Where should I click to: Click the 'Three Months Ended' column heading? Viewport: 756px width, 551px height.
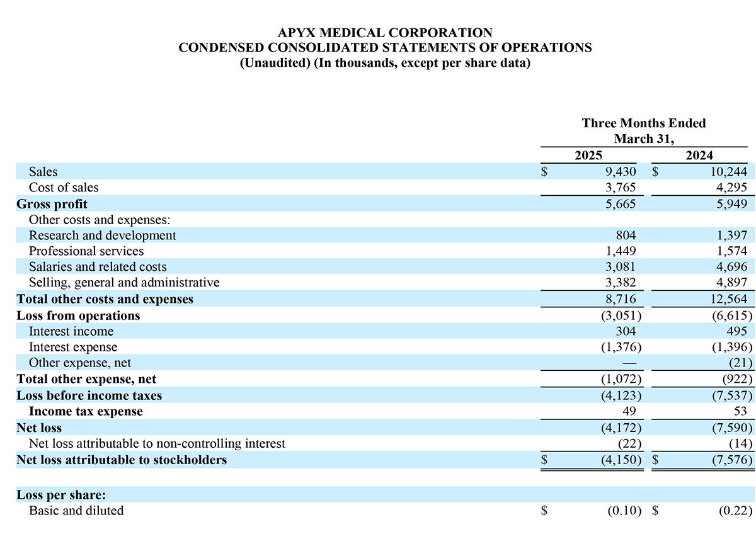point(644,123)
